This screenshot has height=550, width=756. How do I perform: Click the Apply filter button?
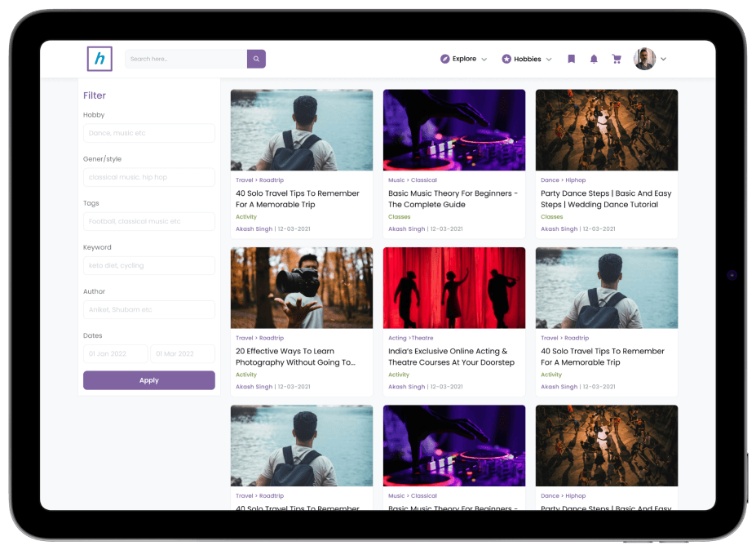tap(149, 380)
